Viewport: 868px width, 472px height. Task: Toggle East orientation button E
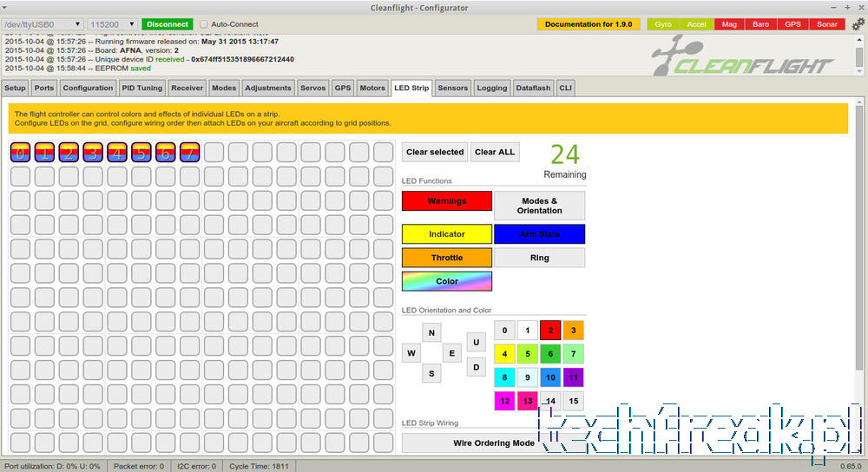pos(451,353)
